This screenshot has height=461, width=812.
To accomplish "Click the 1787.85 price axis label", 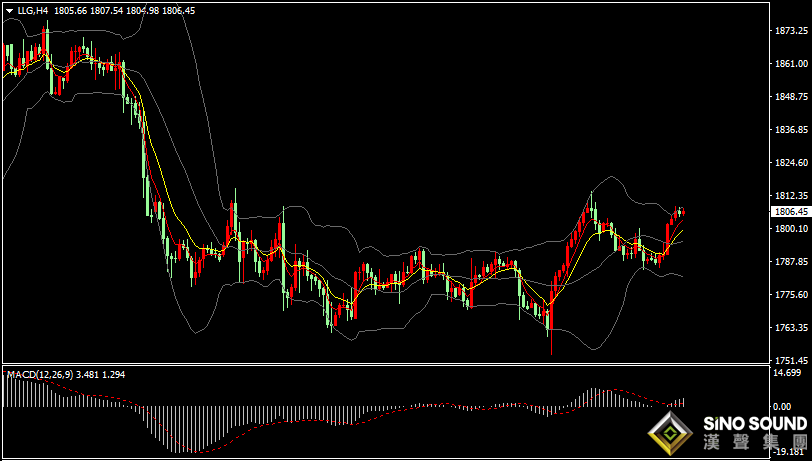I will [791, 262].
